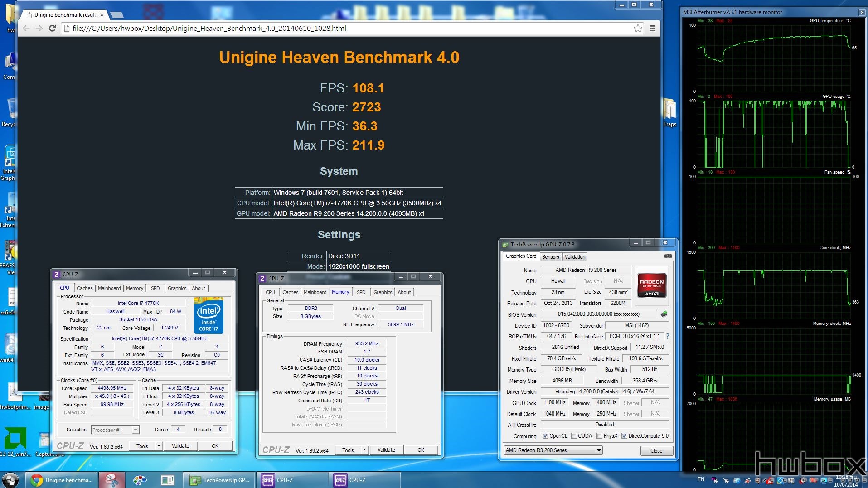Click DRAM Frequency 933.2 MHz value

tap(367, 343)
